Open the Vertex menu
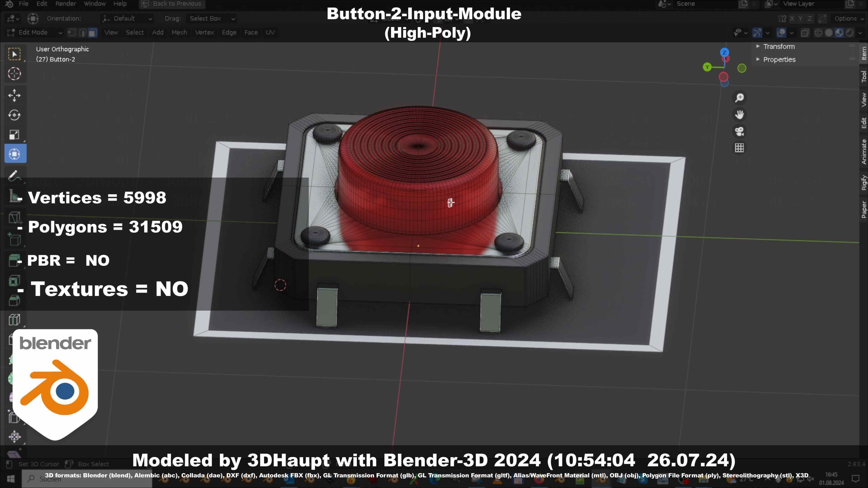 click(205, 32)
